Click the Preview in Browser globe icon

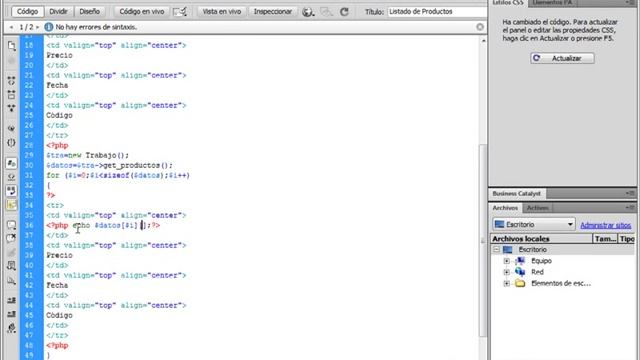coord(308,12)
